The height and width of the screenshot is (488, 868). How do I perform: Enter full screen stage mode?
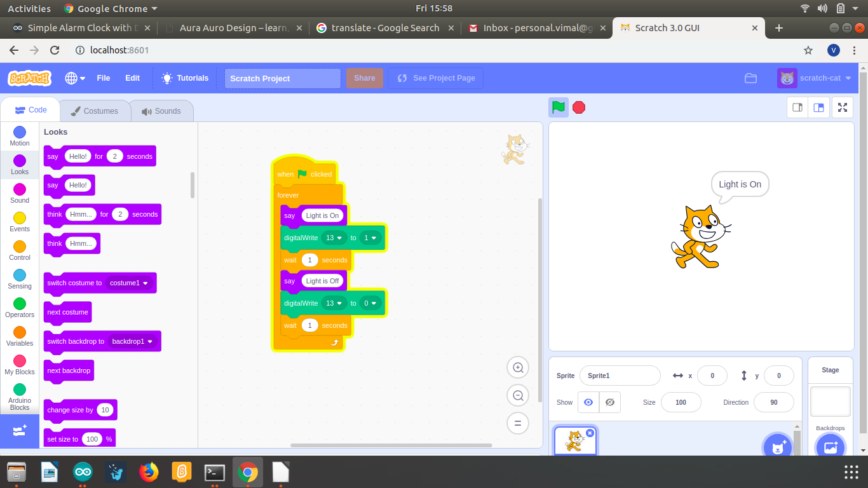coord(843,107)
